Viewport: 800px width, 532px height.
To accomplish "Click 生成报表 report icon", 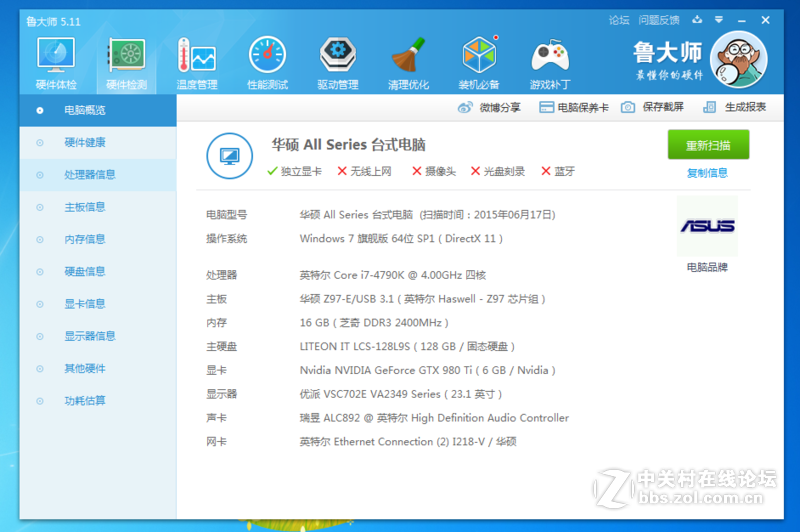I will pyautogui.click(x=709, y=108).
